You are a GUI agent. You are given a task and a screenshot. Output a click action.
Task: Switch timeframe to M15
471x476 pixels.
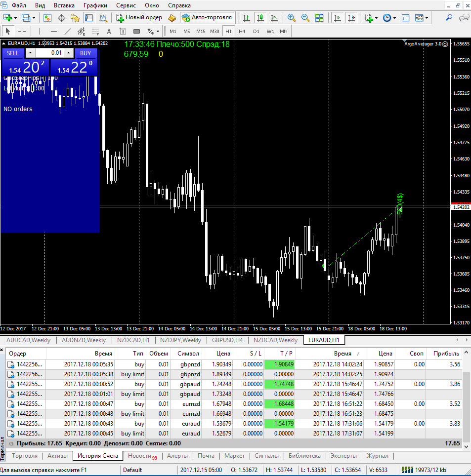click(x=201, y=31)
